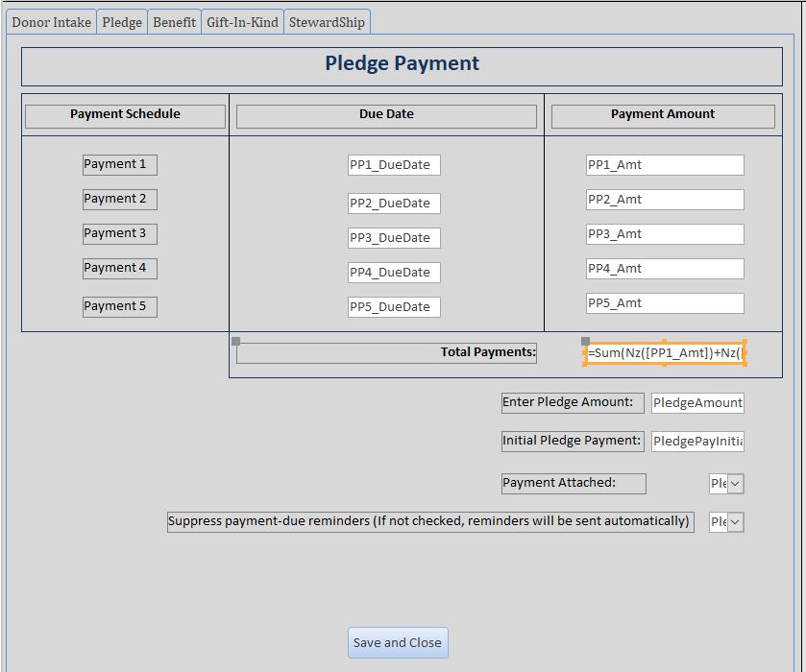The height and width of the screenshot is (672, 806).
Task: Go to the Gift-In-Kind tab
Action: (x=242, y=22)
